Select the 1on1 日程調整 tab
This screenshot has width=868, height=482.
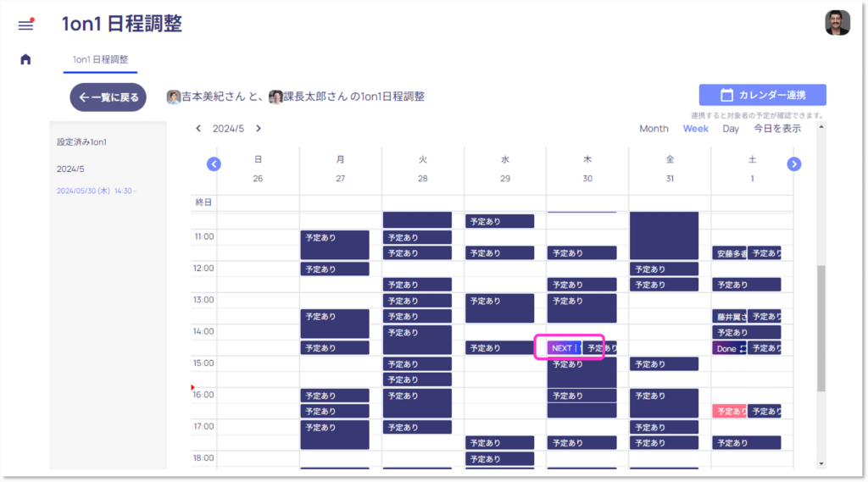[100, 59]
